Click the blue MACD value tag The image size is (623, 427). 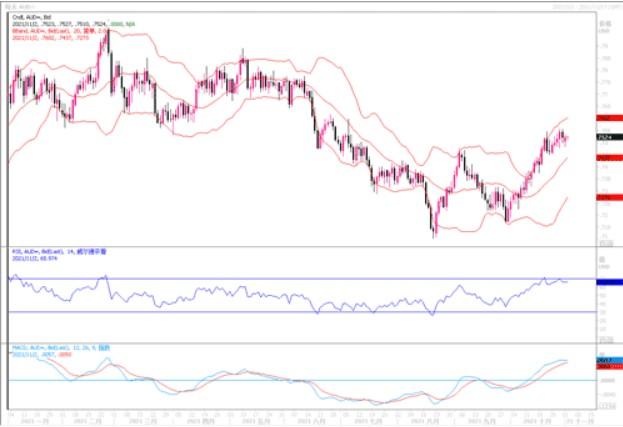(x=604, y=360)
